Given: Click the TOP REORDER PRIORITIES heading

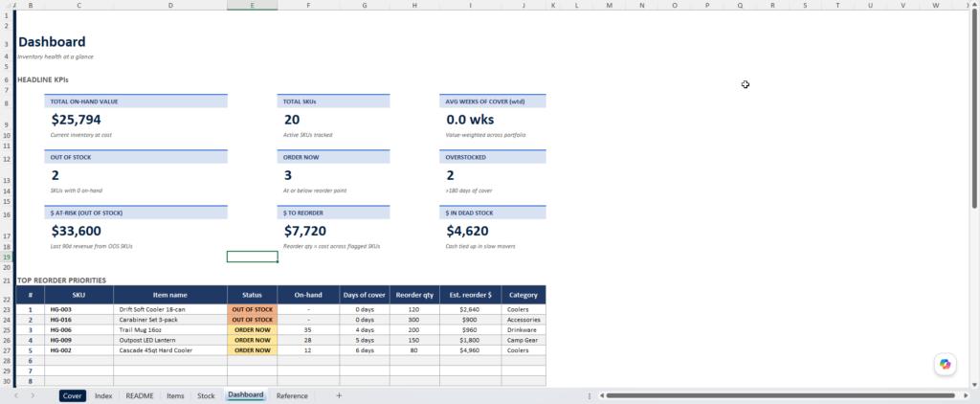Looking at the screenshot, I should [62, 281].
